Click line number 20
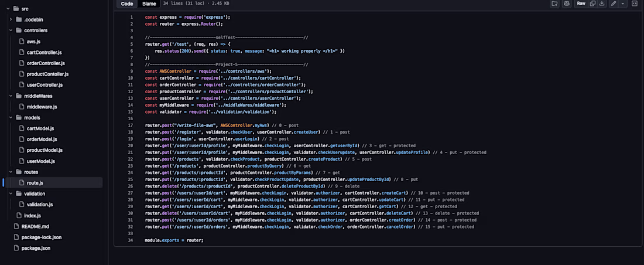644x265 pixels. 131,145
